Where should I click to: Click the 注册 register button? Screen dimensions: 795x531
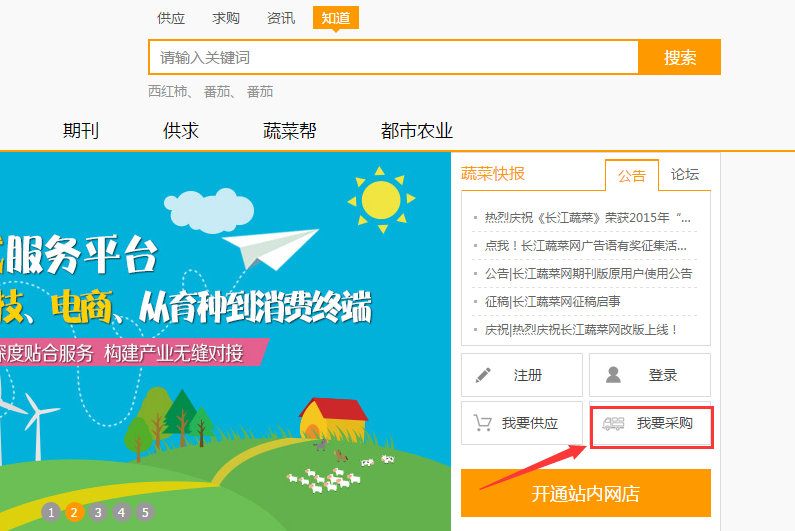click(x=522, y=375)
